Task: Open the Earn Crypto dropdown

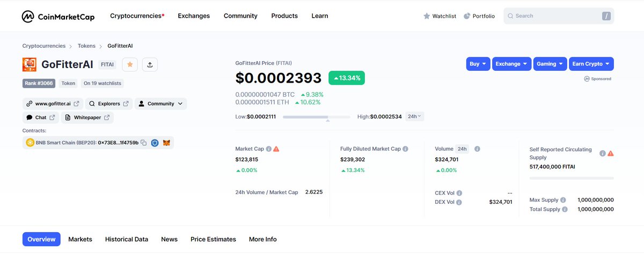Action: (x=591, y=64)
